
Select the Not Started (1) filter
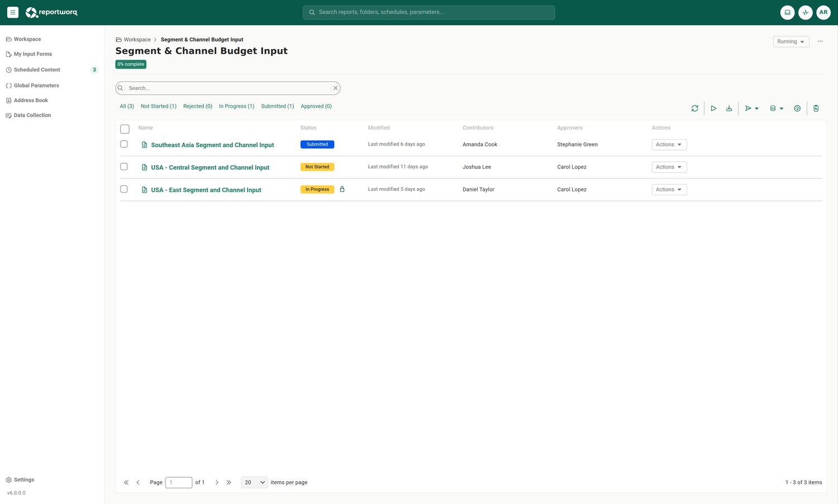click(x=159, y=106)
